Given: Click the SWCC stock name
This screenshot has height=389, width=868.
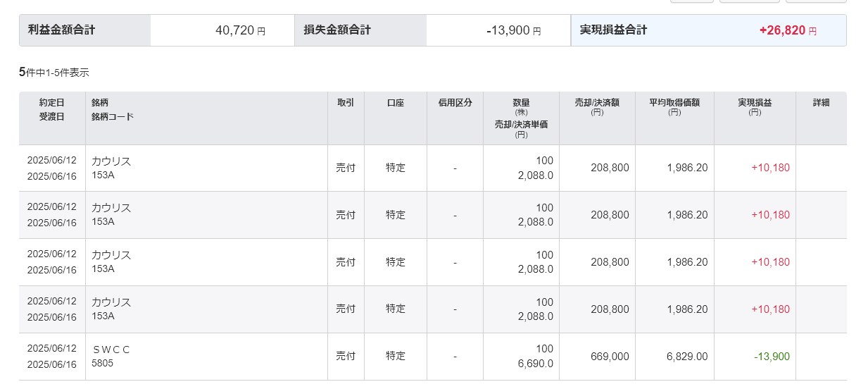Looking at the screenshot, I should [x=111, y=350].
